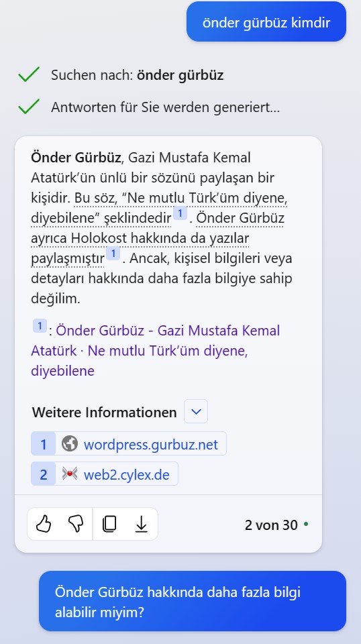
Task: Click the thumbs down dislike icon
Action: click(x=76, y=524)
